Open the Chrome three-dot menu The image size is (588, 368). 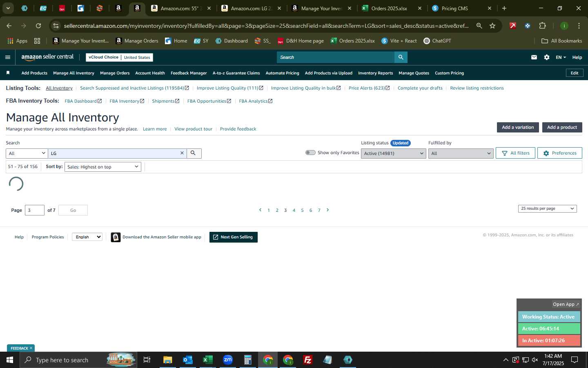[x=579, y=26]
